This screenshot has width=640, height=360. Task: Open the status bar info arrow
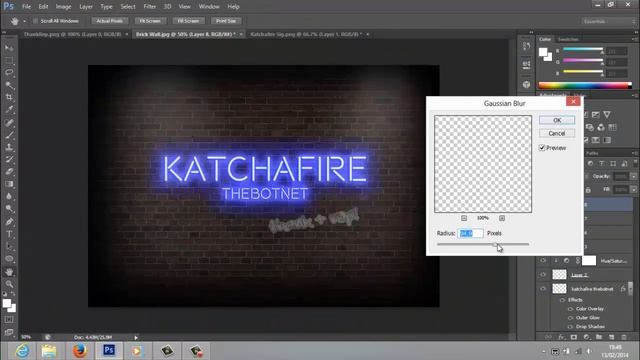tap(136, 338)
